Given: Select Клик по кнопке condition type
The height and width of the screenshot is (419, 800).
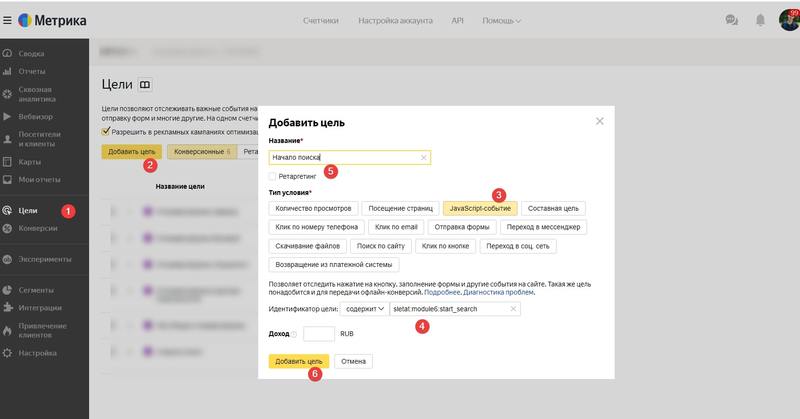Looking at the screenshot, I should [445, 246].
